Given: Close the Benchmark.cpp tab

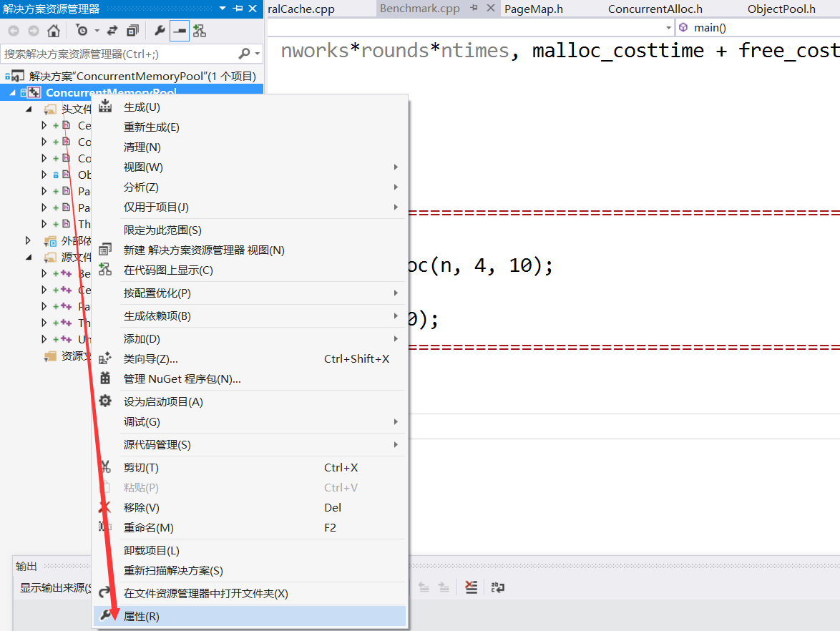Looking at the screenshot, I should 491,8.
